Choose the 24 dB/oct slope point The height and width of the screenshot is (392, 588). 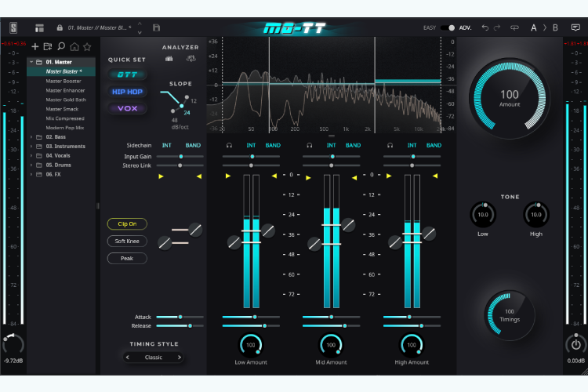click(x=182, y=106)
